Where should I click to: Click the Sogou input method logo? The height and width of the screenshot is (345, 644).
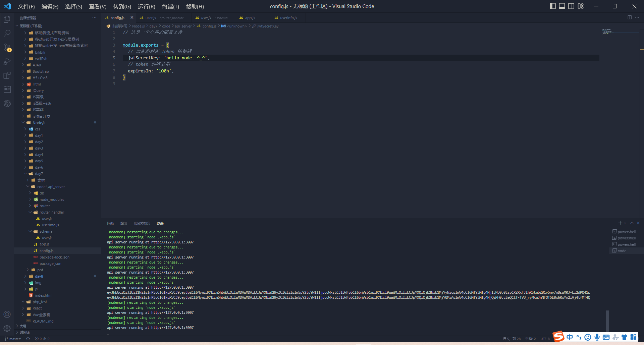(x=558, y=336)
